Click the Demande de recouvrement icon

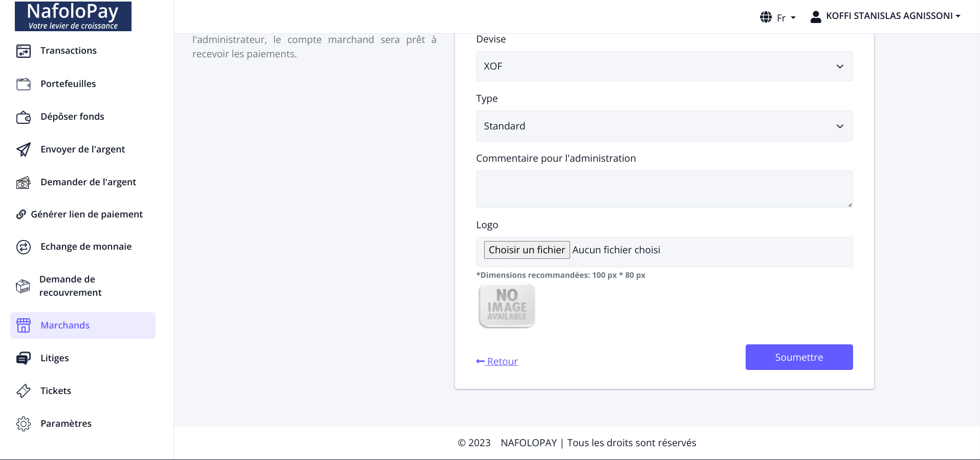coord(23,286)
